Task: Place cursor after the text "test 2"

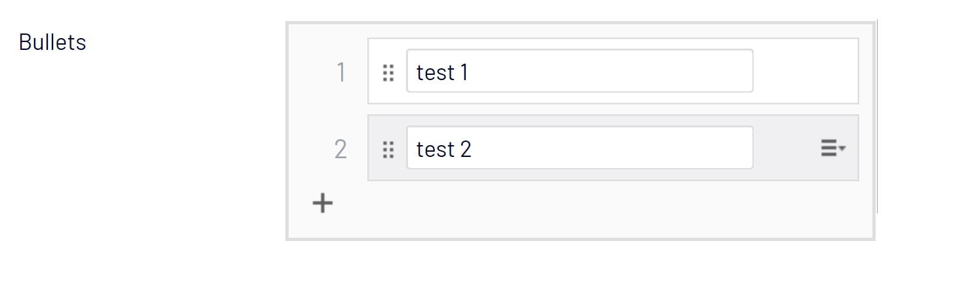Action: 474,150
